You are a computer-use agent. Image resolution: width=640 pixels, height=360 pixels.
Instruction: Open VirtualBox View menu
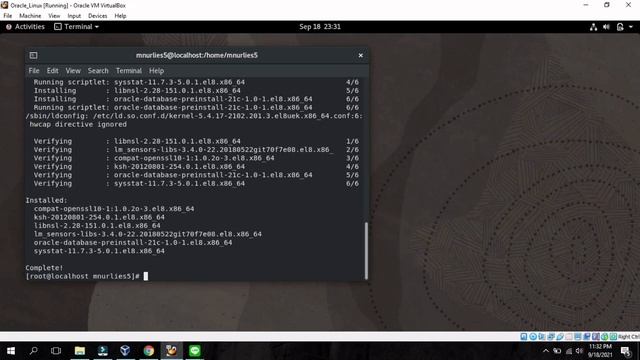pyautogui.click(x=54, y=16)
